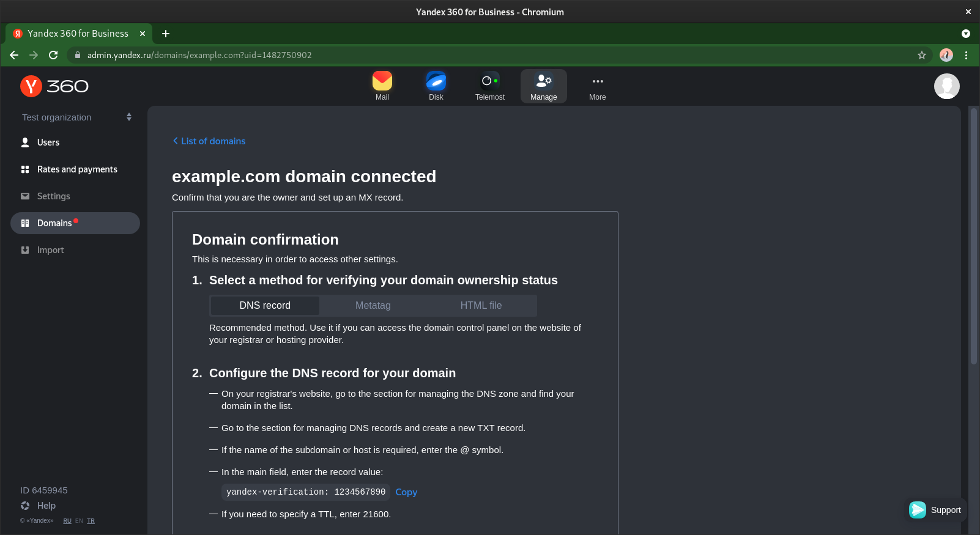View the site lock information icon
The image size is (980, 535).
point(77,55)
